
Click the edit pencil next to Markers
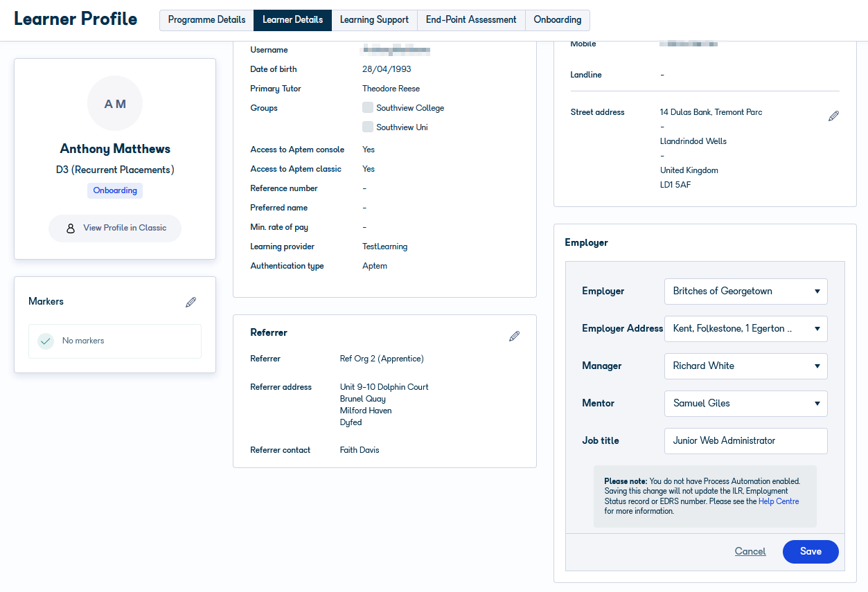point(191,302)
